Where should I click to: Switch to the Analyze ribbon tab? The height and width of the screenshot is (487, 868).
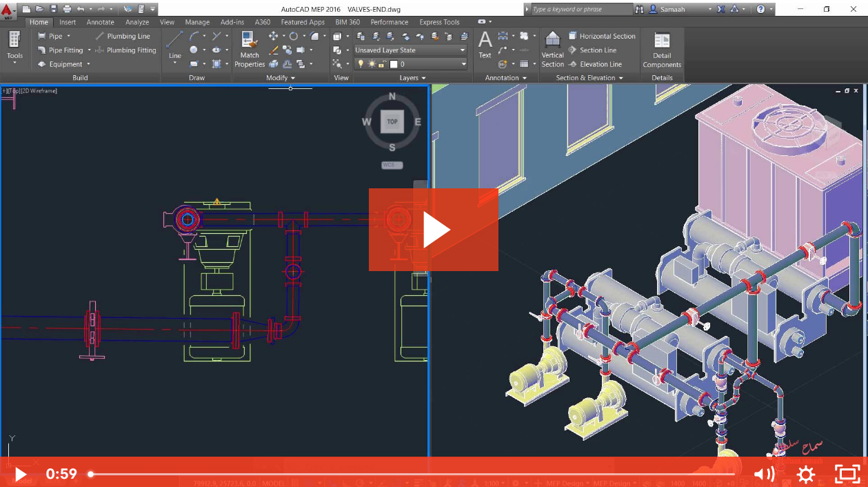pyautogui.click(x=137, y=22)
